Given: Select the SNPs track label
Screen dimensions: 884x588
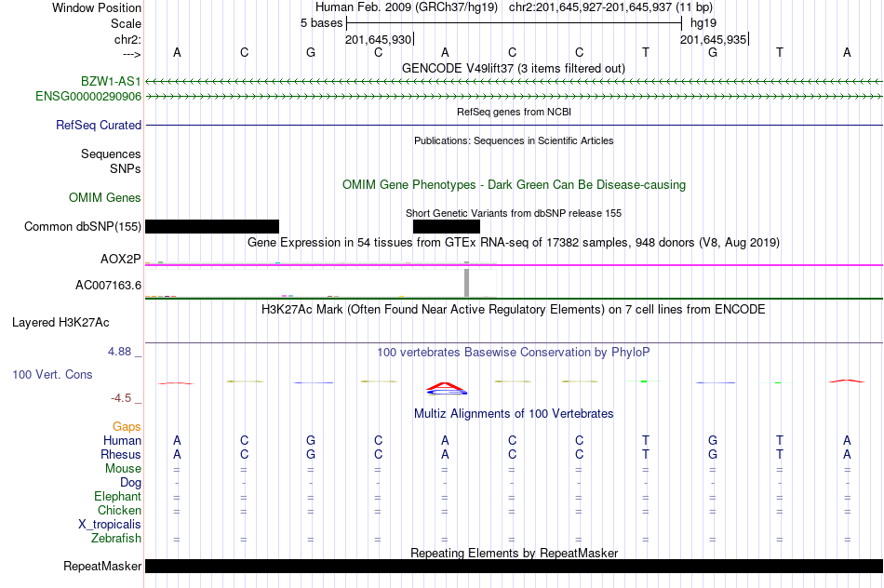Looking at the screenshot, I should coord(126,168).
